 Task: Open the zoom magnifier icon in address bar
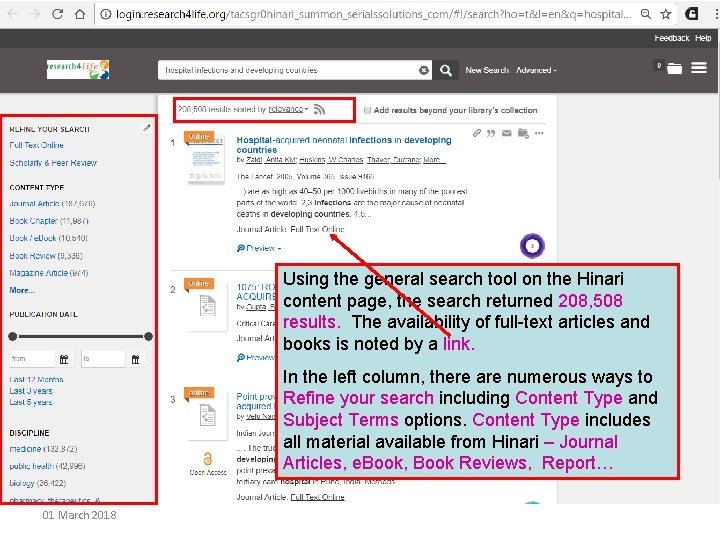[x=646, y=14]
